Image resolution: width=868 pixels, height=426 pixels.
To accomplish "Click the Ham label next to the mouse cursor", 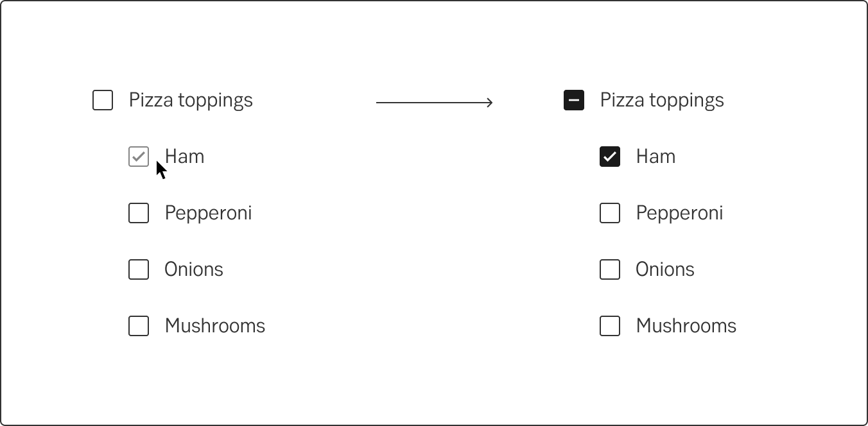I will (x=185, y=157).
